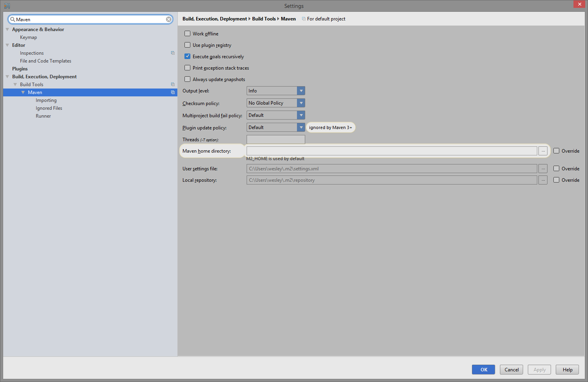This screenshot has height=382, width=588.
Task: Collapse the Maven tree node
Action: 23,92
